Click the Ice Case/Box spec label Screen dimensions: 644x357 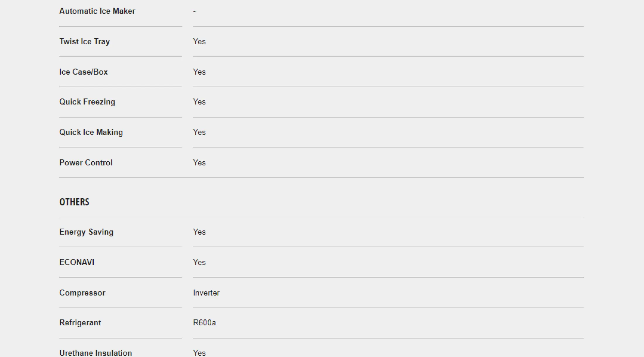[x=83, y=72]
